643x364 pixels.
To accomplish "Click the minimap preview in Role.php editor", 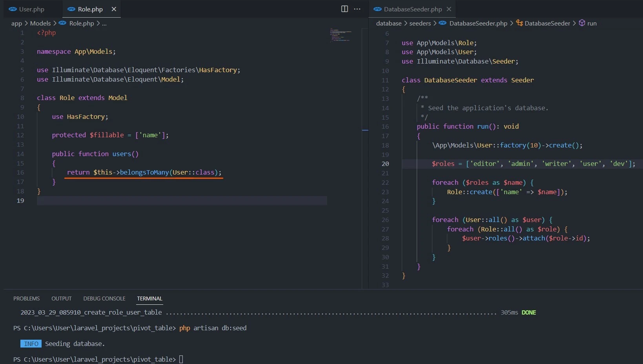I will pyautogui.click(x=340, y=35).
